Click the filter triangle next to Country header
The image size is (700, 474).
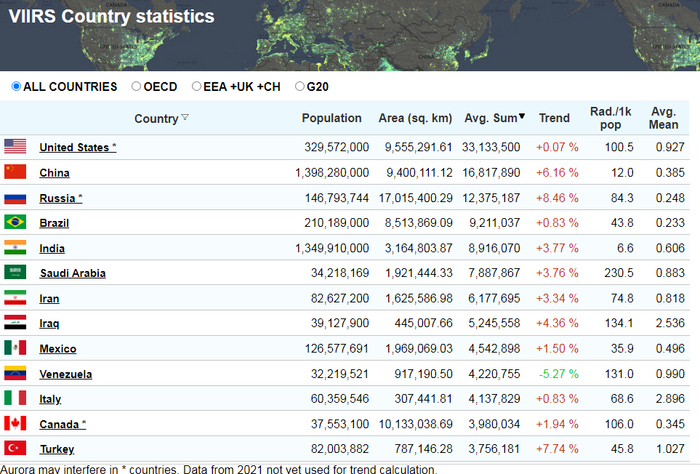185,117
